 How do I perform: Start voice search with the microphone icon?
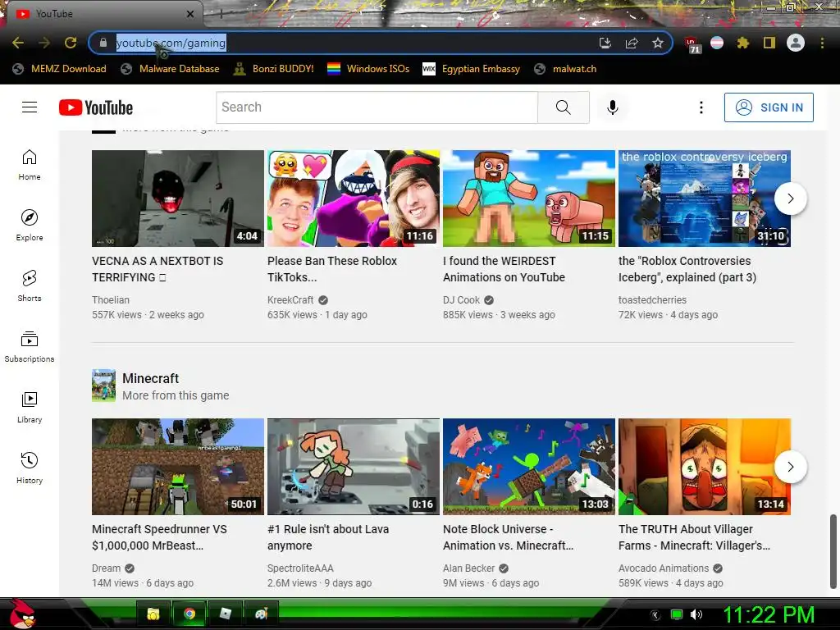pos(612,107)
